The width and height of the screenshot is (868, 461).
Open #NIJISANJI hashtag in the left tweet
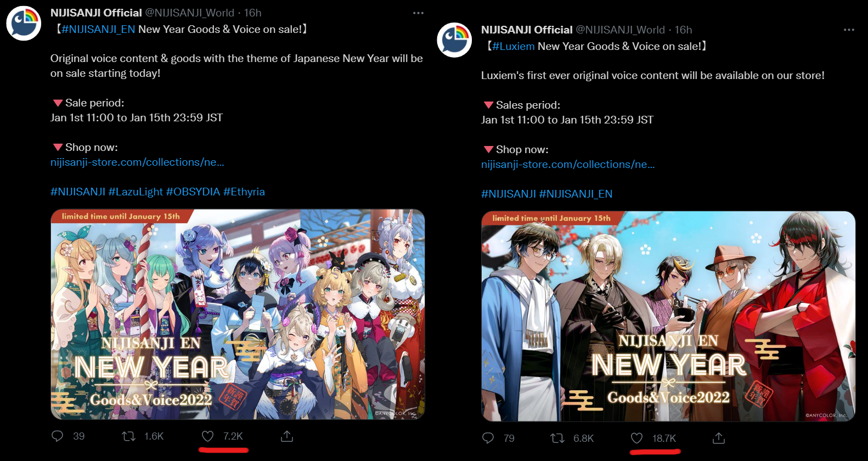[x=78, y=192]
